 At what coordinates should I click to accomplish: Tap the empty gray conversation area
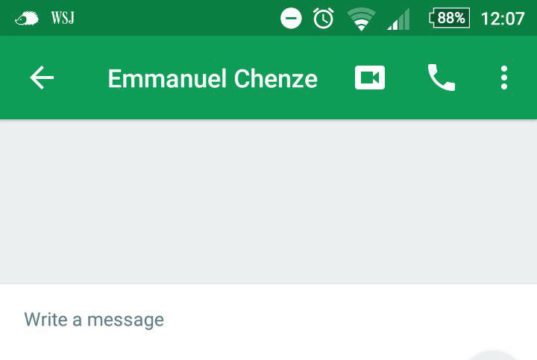point(268,201)
